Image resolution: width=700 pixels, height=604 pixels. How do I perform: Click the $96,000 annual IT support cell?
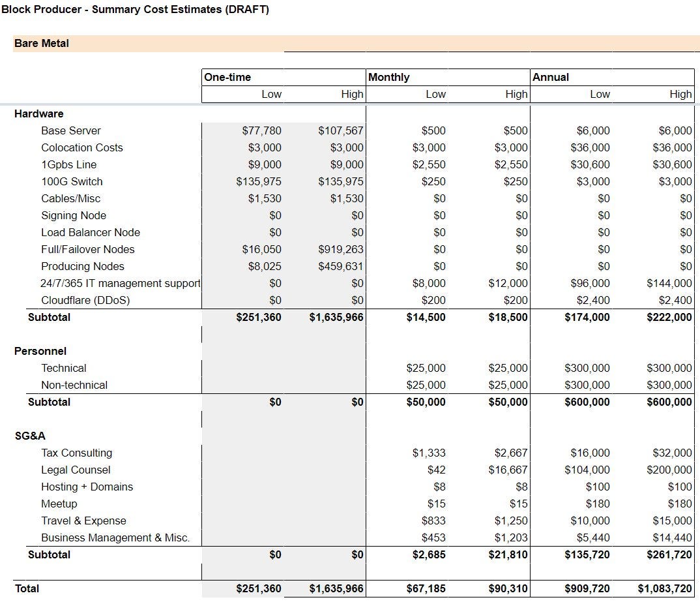[x=590, y=283]
